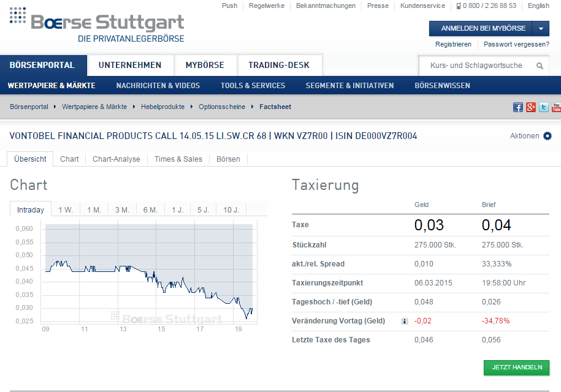Expand the Anmelden bei MyBörse dropdown arrow

point(541,29)
